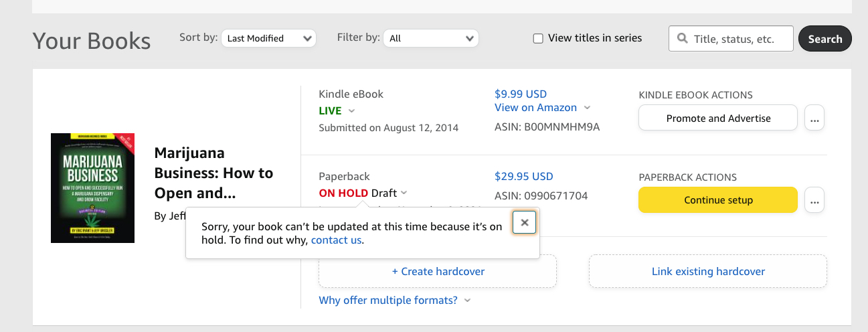Open the Kindle eBook more actions ellipsis
The height and width of the screenshot is (332, 868).
tap(814, 118)
